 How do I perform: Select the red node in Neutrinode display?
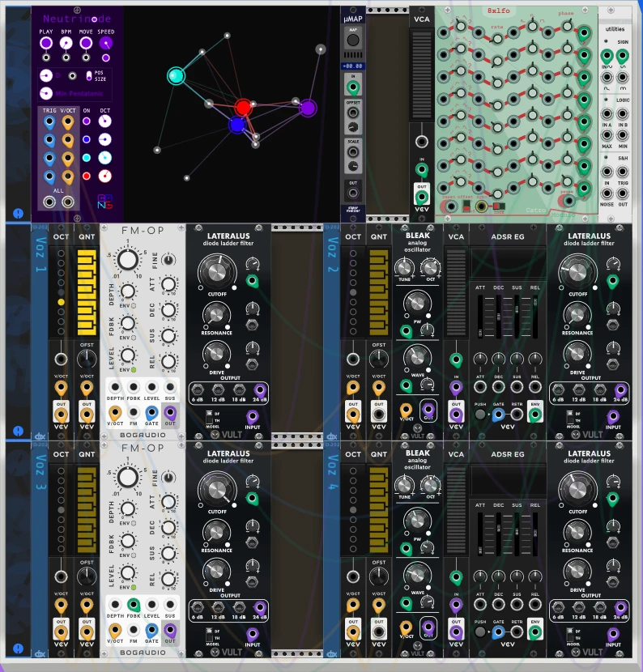[x=243, y=107]
